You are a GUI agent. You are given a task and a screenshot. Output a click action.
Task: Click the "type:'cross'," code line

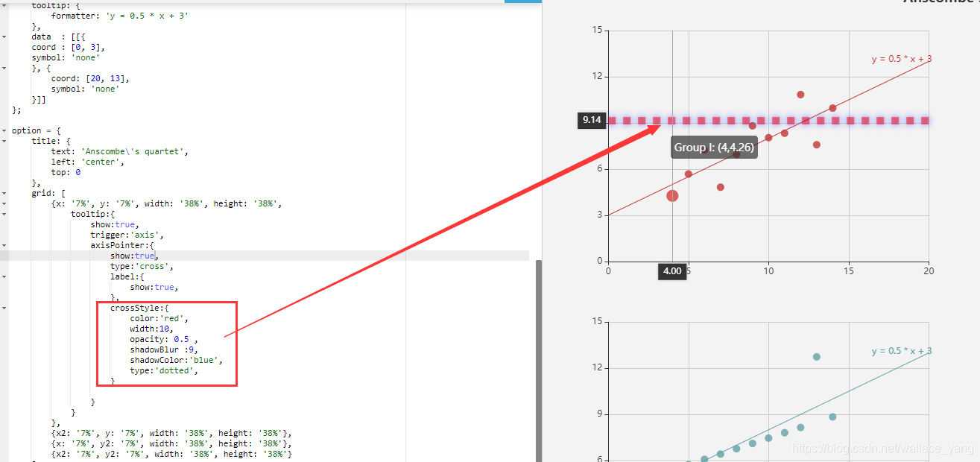click(142, 266)
